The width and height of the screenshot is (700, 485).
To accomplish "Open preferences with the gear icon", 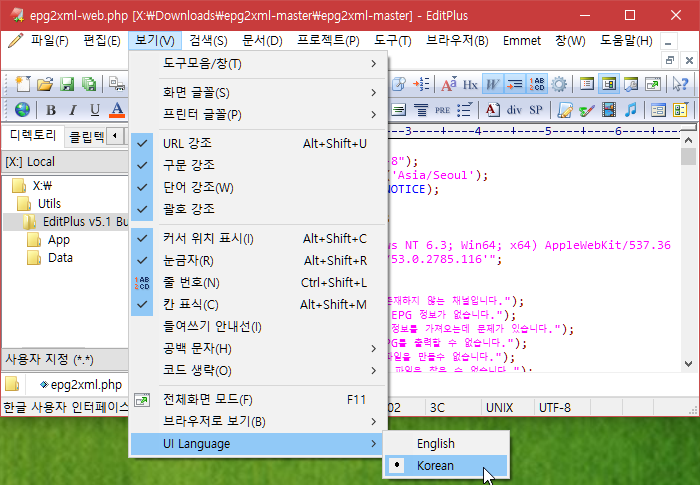I will click(559, 84).
